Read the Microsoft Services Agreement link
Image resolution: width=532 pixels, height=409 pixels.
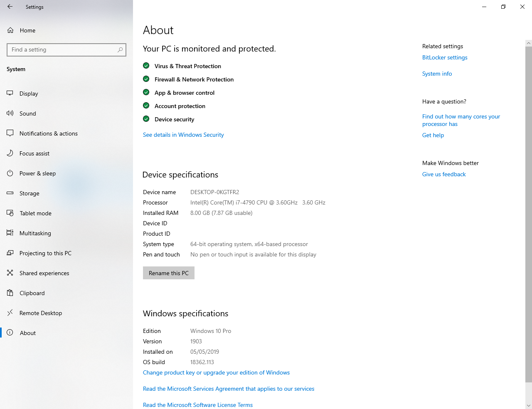229,389
